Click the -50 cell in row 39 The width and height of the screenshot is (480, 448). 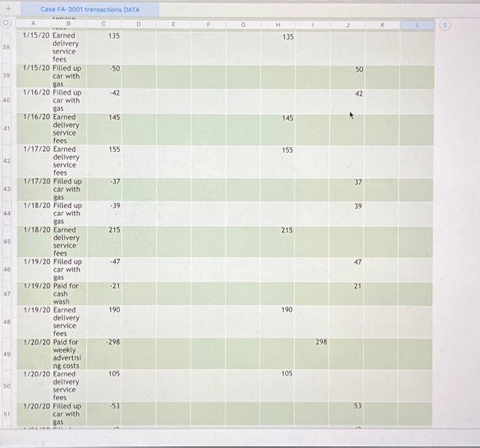(x=104, y=76)
